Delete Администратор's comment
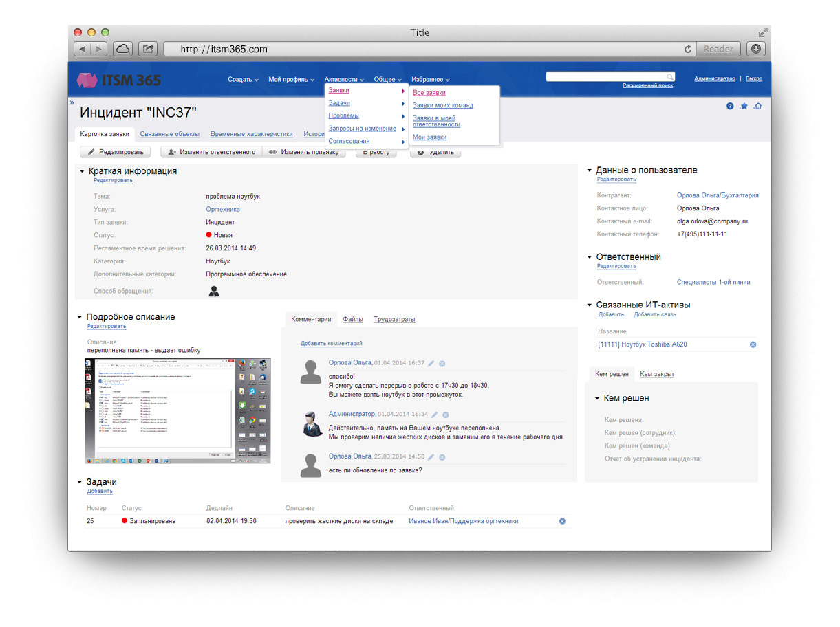 click(x=446, y=415)
